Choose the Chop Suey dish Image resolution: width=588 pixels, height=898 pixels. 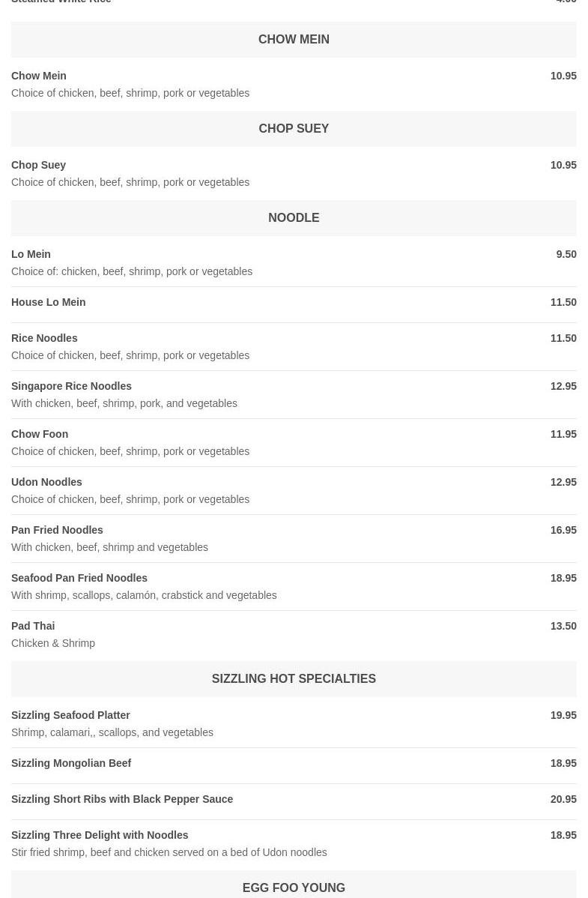(39, 165)
